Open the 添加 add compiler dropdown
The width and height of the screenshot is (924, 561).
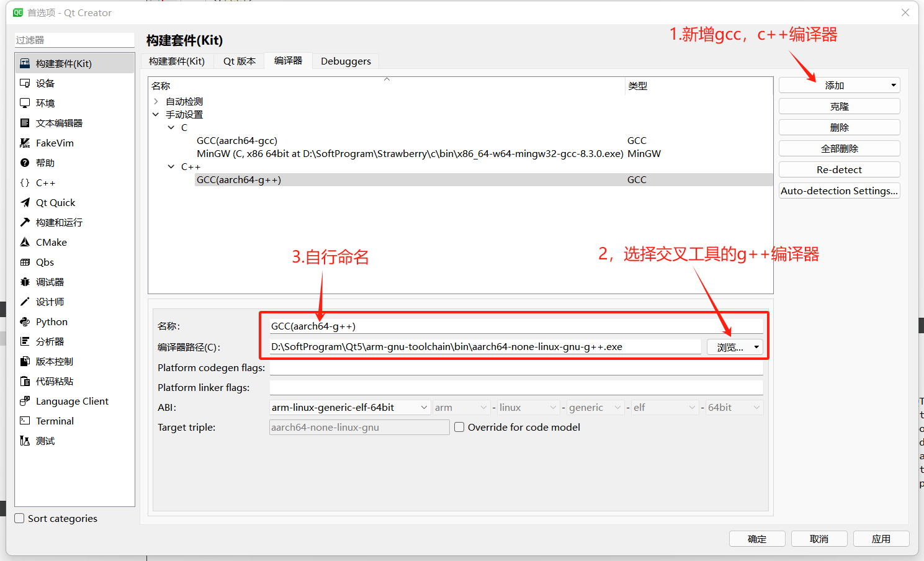pos(839,85)
